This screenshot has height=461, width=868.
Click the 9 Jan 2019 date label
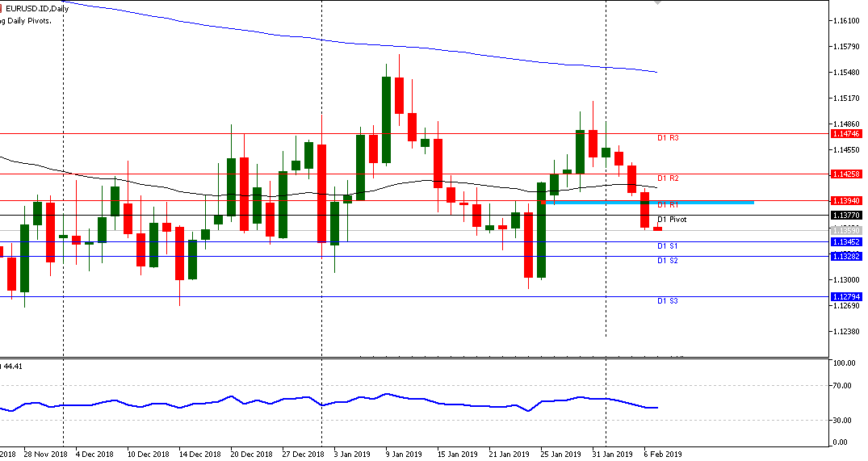[405, 455]
